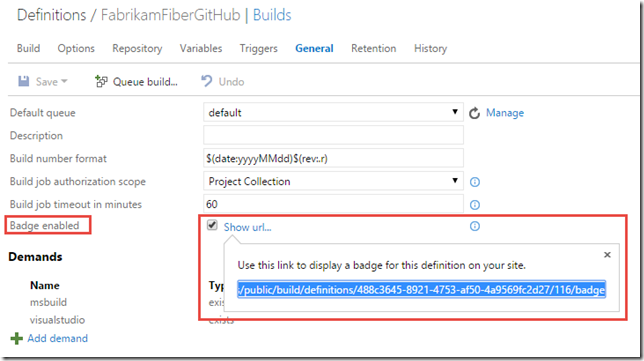644x361 pixels.
Task: Click the Build job timeout in minutes label
Action: click(x=76, y=204)
